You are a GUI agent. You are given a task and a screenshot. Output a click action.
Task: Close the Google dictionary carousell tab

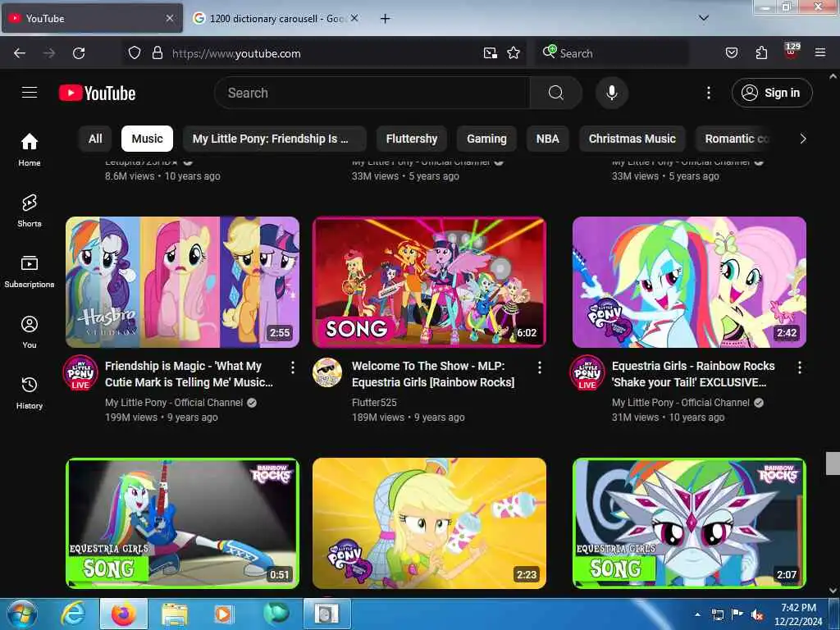pos(354,18)
